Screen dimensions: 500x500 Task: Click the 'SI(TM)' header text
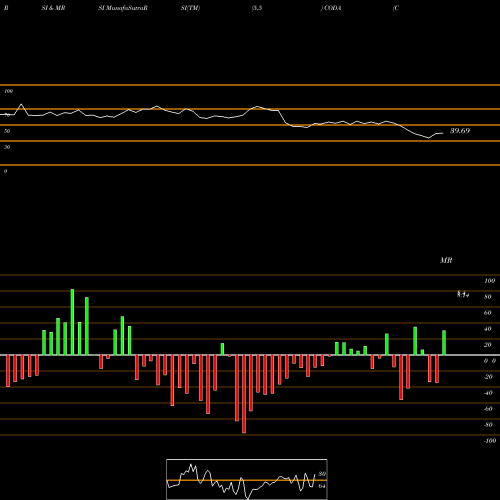pos(190,8)
